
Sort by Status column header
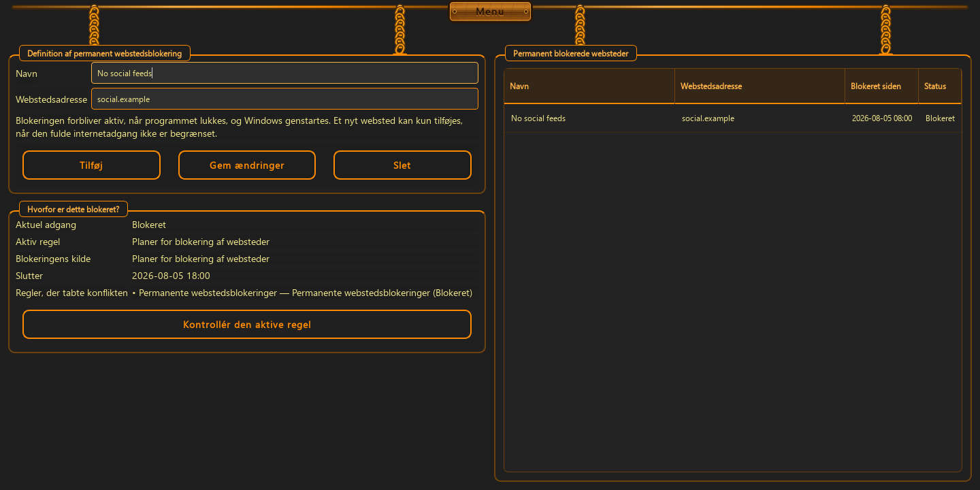pos(940,86)
